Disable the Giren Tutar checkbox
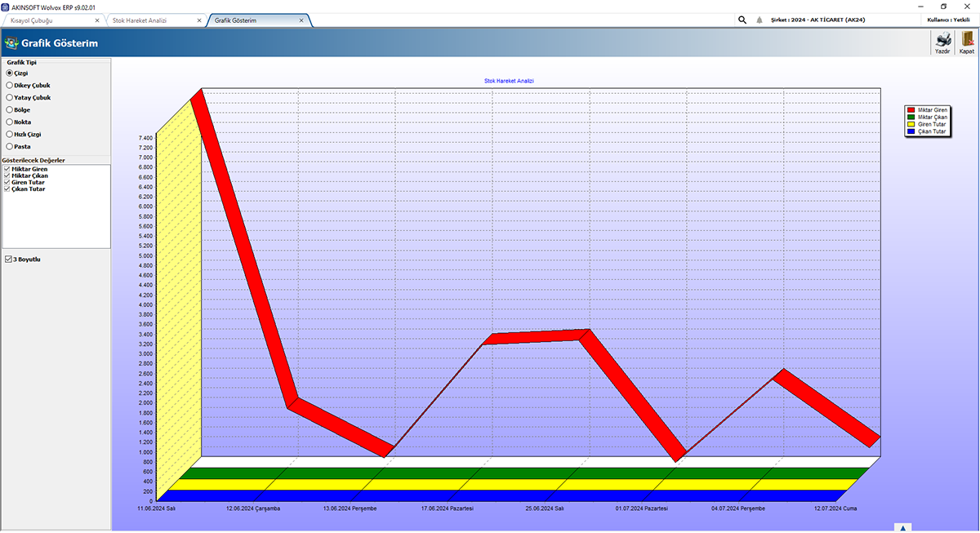The image size is (980, 533). coord(7,182)
